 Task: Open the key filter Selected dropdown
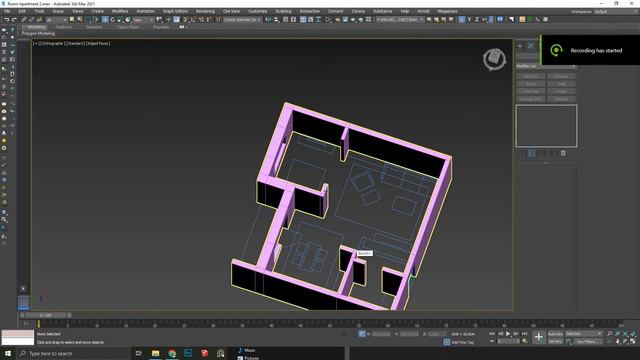(584, 333)
